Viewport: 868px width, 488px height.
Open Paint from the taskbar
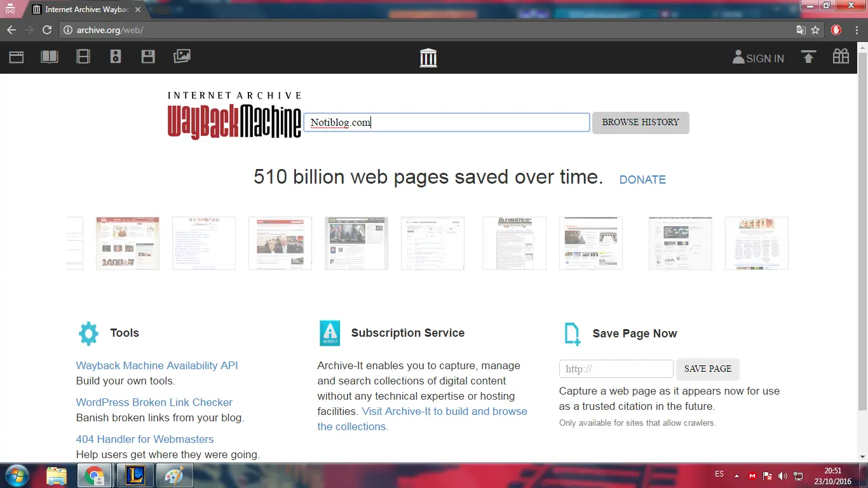pyautogui.click(x=175, y=476)
